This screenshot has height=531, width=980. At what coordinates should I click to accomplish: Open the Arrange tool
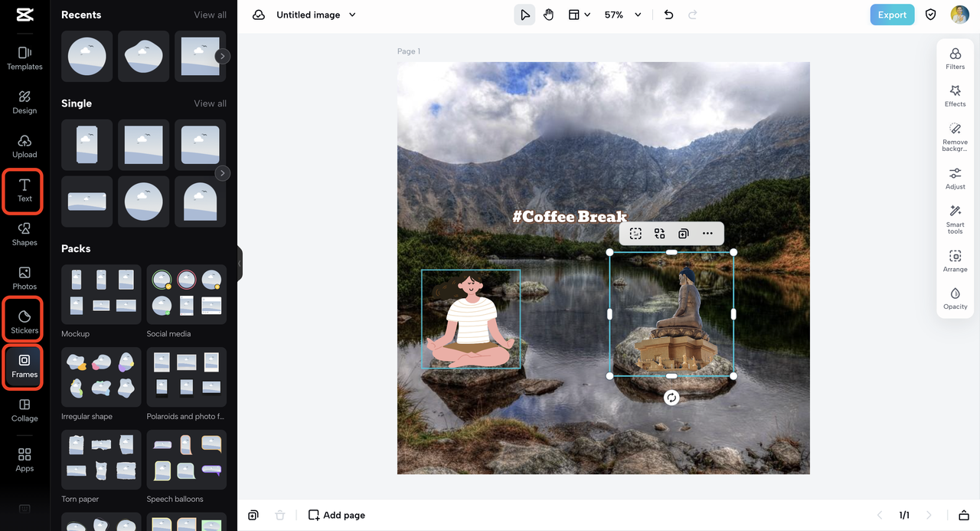tap(955, 261)
